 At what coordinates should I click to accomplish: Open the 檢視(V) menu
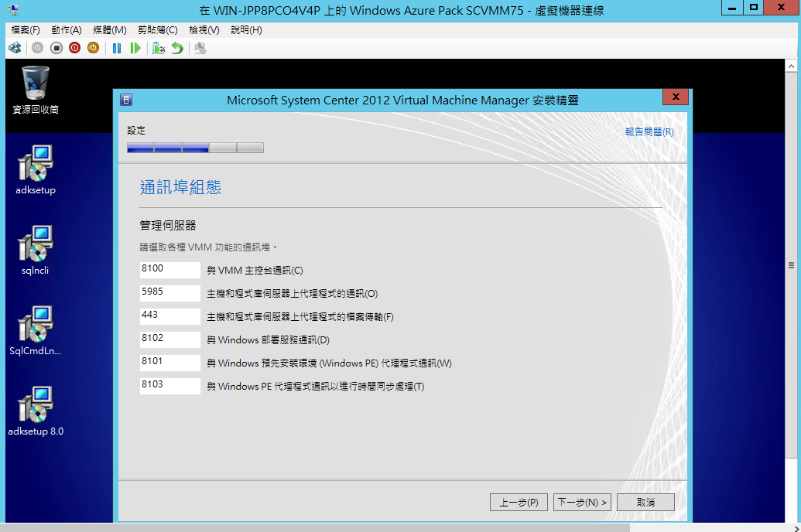tap(204, 30)
